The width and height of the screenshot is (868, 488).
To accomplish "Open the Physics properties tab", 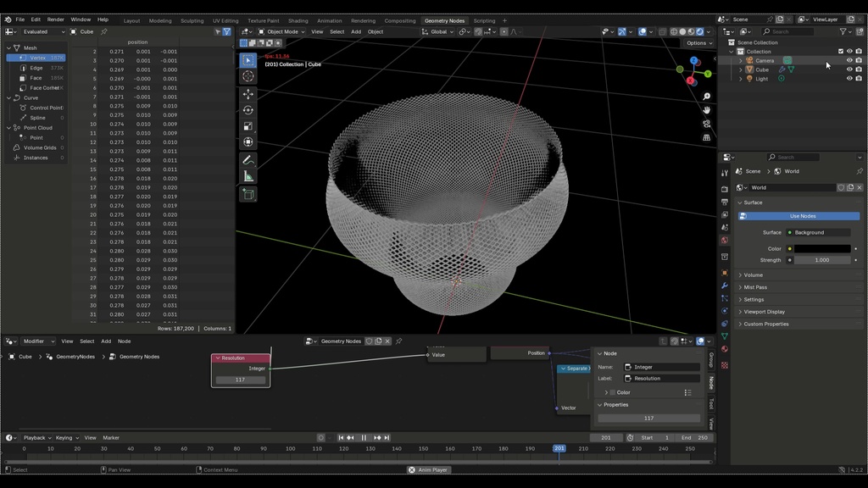I will coord(725,311).
